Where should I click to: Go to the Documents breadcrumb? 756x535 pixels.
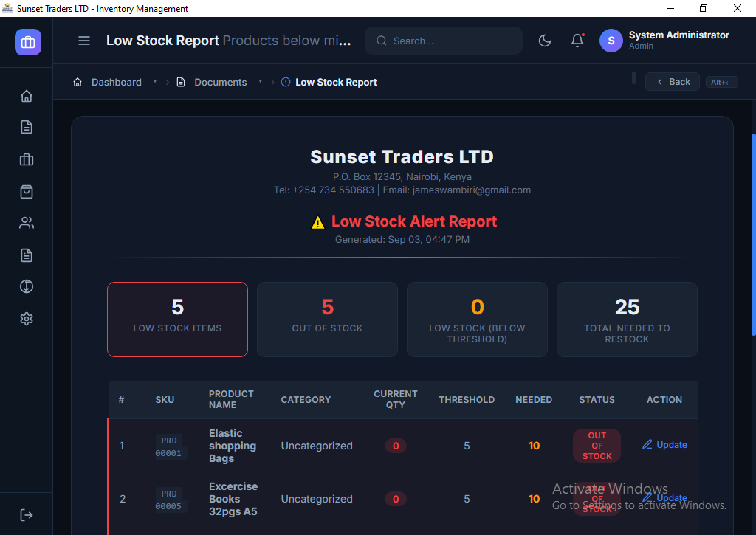(220, 82)
